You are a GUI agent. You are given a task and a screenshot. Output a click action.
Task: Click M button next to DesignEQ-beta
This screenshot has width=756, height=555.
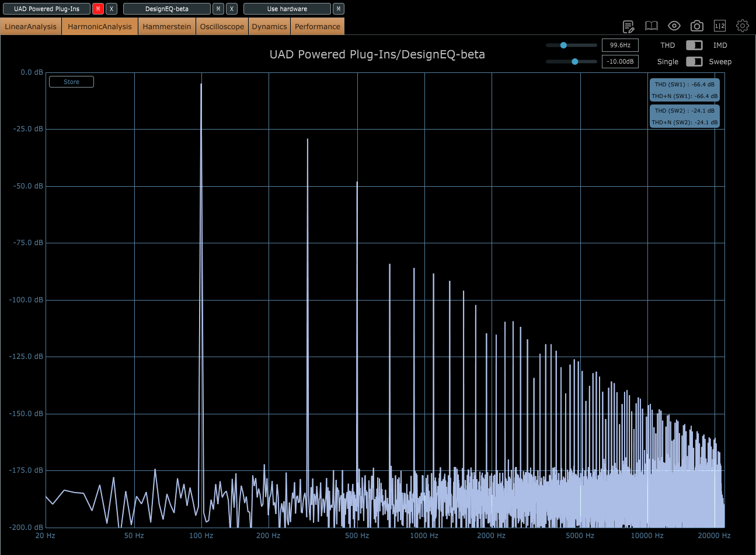coord(218,9)
